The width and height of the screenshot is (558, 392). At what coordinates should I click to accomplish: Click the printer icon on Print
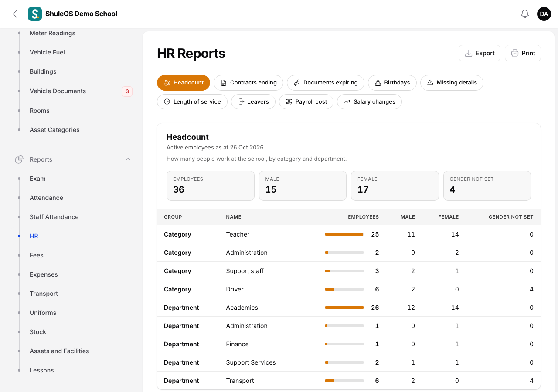pyautogui.click(x=515, y=53)
